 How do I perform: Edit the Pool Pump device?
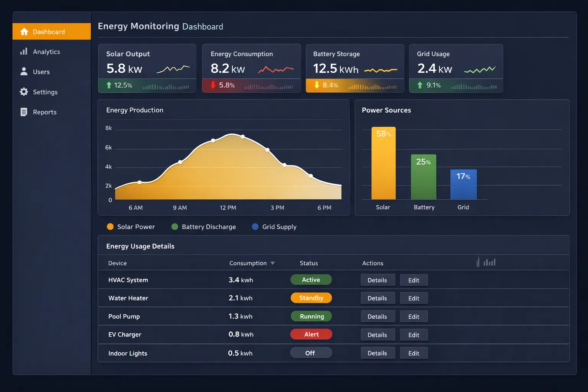pyautogui.click(x=414, y=317)
